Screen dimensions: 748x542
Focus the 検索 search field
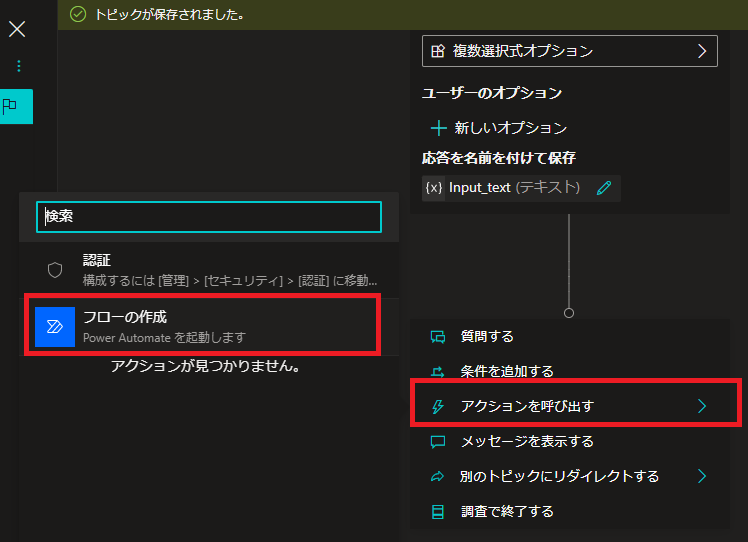209,217
